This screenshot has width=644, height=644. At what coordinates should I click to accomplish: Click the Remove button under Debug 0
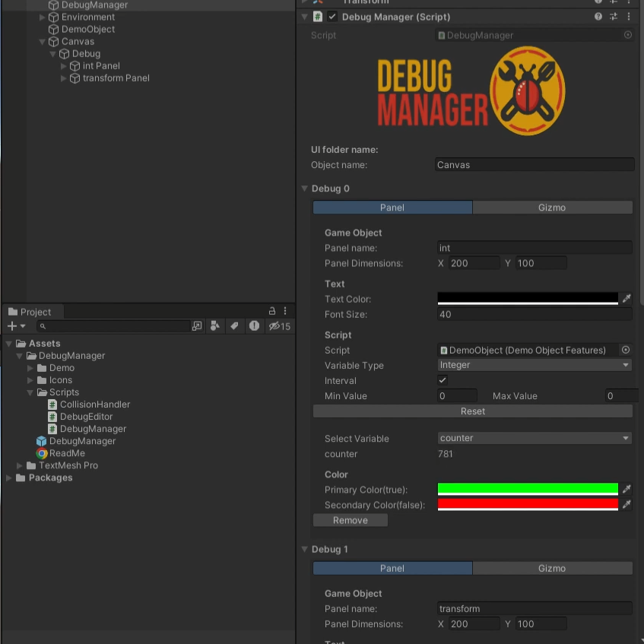tap(351, 521)
